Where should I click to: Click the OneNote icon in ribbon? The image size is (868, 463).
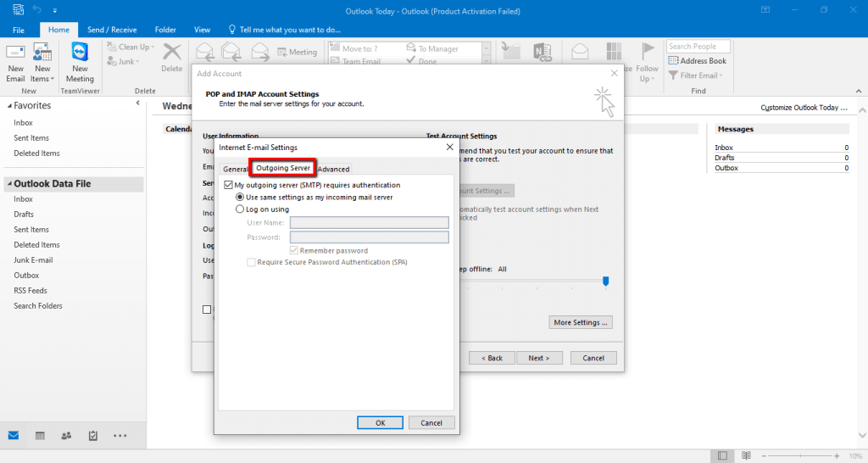coord(542,52)
